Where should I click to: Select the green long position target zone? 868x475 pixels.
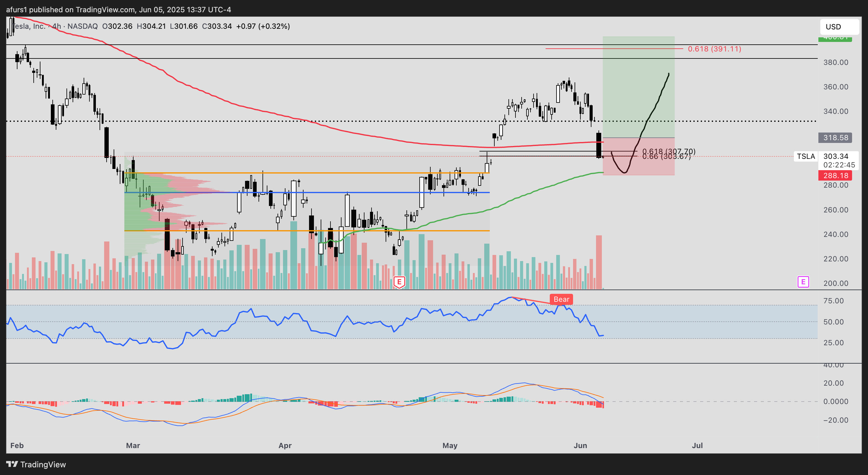pos(639,87)
